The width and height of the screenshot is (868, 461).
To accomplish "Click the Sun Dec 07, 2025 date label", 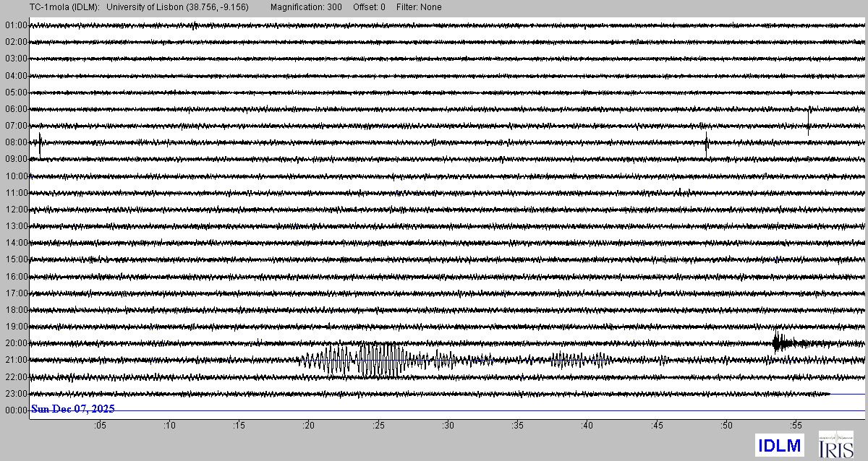I will point(72,409).
